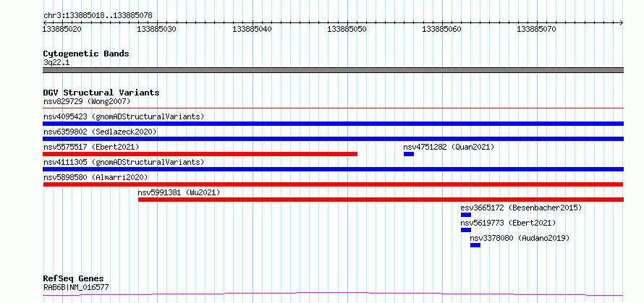Open esv3665172 (Besenbacher2015) label

[521, 208]
